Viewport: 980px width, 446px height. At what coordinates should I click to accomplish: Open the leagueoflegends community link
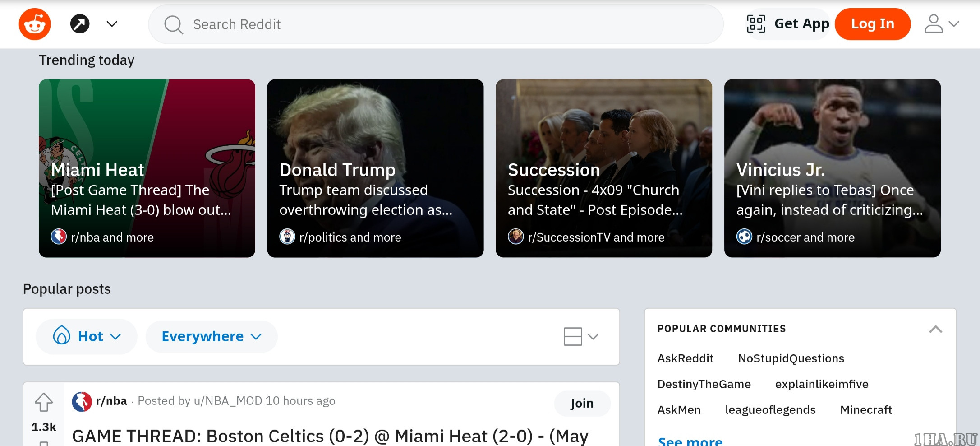pos(770,410)
